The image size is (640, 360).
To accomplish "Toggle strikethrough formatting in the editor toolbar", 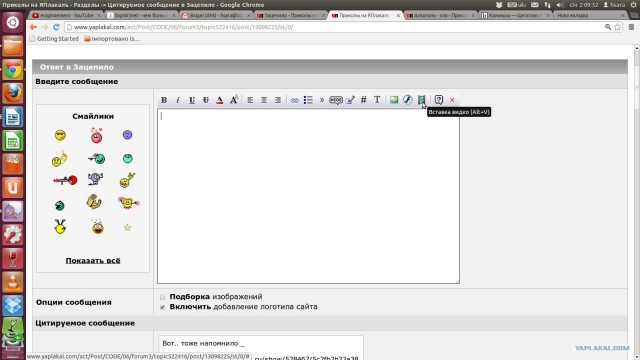I will (206, 100).
